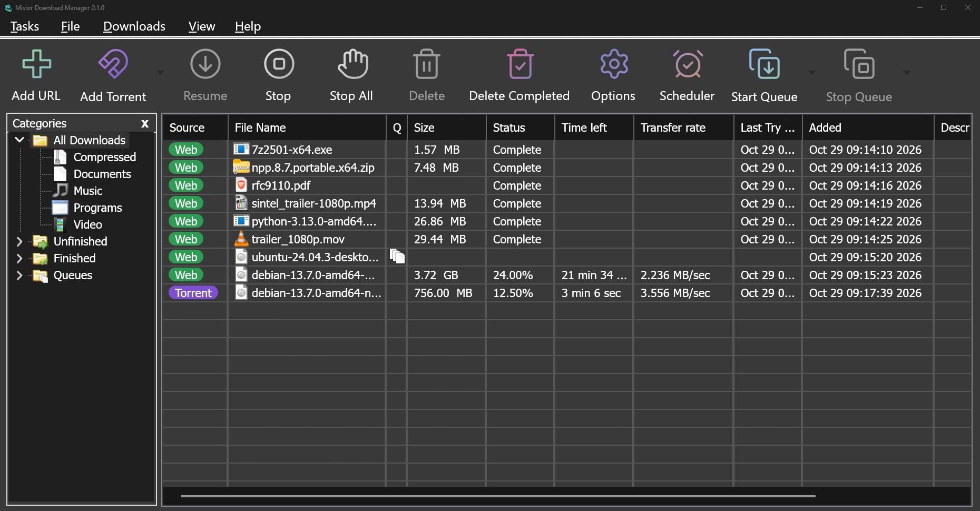Sort downloads by Transfer rate header

point(684,127)
